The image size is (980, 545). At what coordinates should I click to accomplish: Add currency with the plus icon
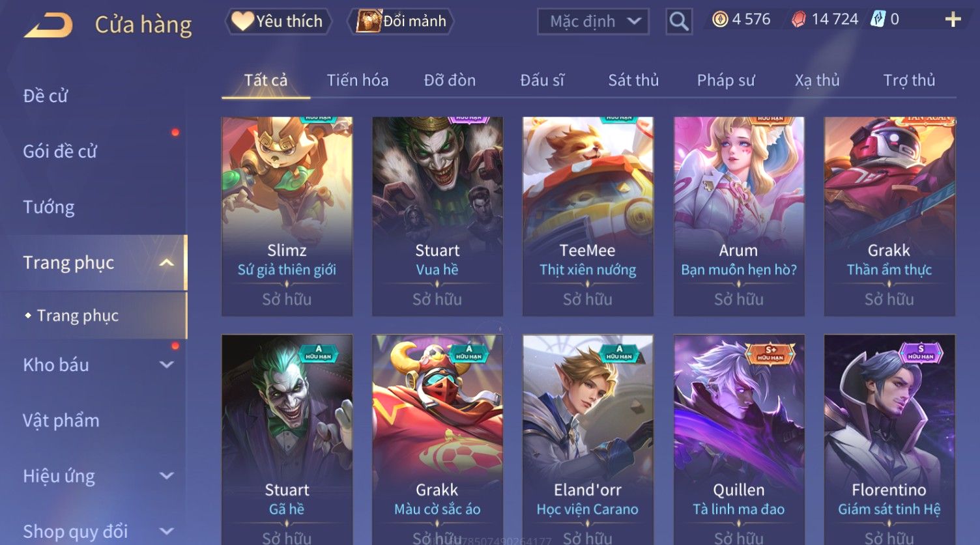click(x=953, y=20)
